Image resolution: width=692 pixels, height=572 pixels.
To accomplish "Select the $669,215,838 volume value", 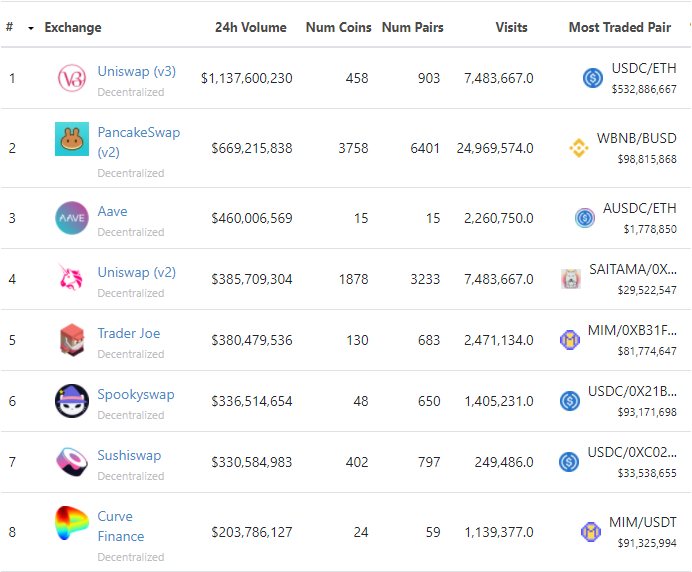I will click(252, 148).
